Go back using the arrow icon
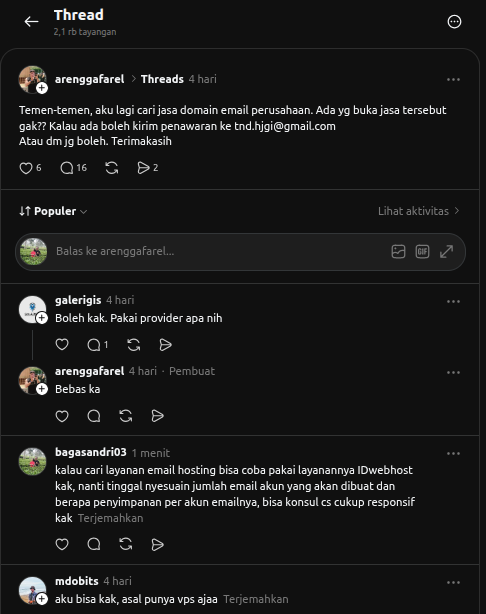Image resolution: width=486 pixels, height=614 pixels. [31, 22]
